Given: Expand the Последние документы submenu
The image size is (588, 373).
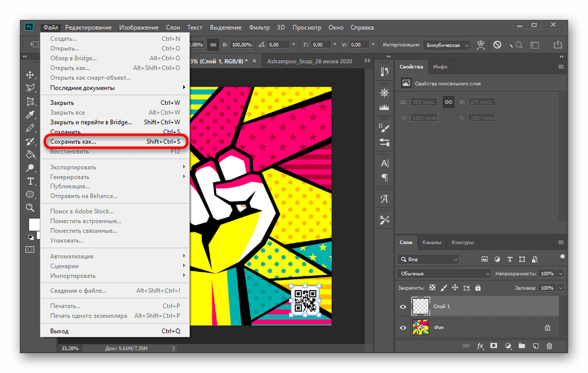Looking at the screenshot, I should click(x=115, y=88).
